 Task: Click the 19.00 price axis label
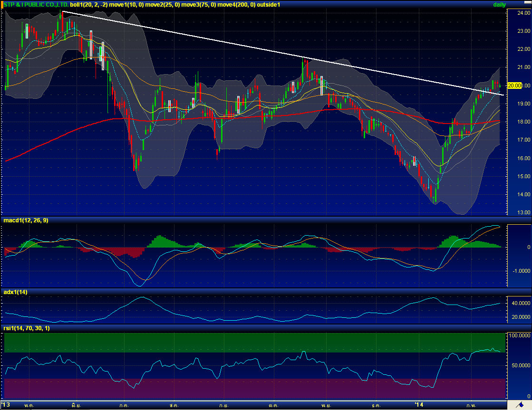click(523, 104)
